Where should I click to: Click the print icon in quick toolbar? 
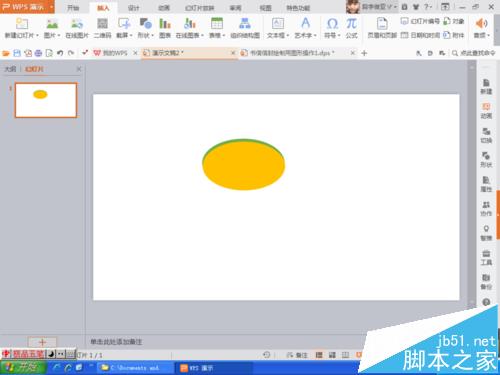pos(38,53)
